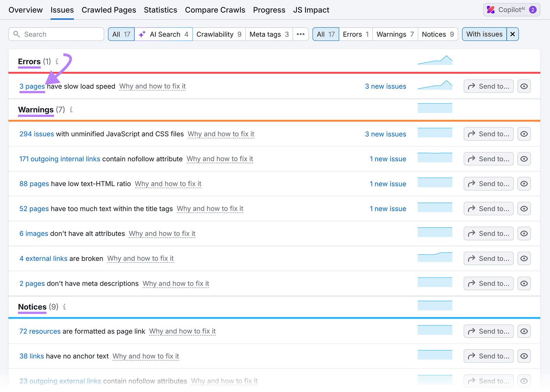Open Send to options for missing alt attributes

click(488, 233)
